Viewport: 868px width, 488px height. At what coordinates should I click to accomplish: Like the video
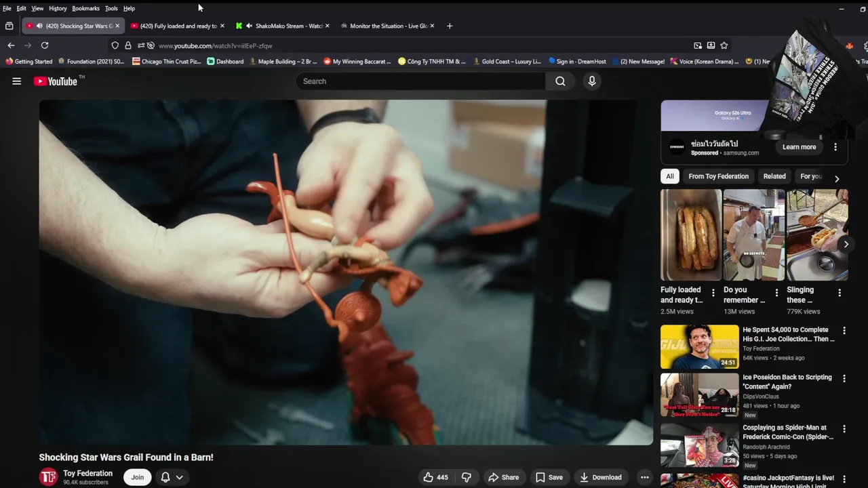[x=435, y=477]
